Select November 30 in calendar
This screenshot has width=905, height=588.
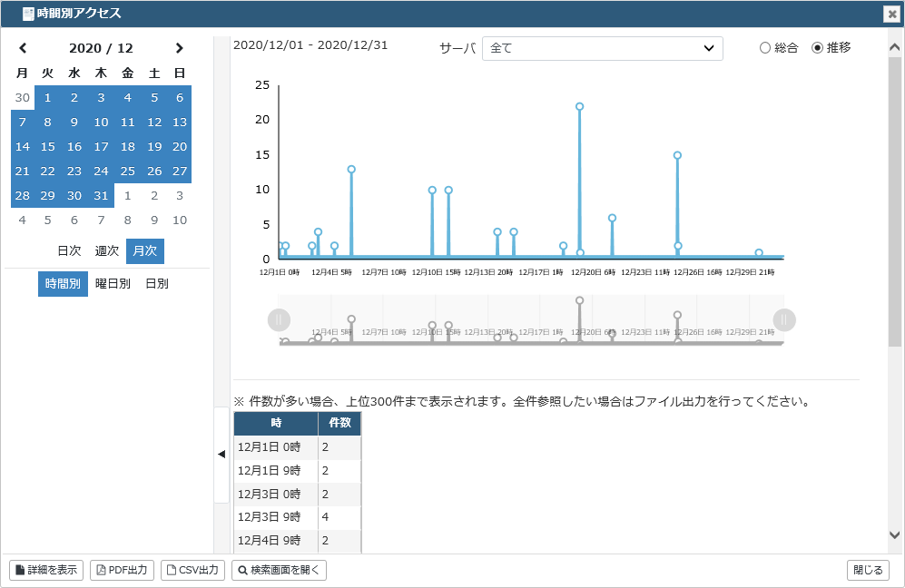click(x=23, y=97)
